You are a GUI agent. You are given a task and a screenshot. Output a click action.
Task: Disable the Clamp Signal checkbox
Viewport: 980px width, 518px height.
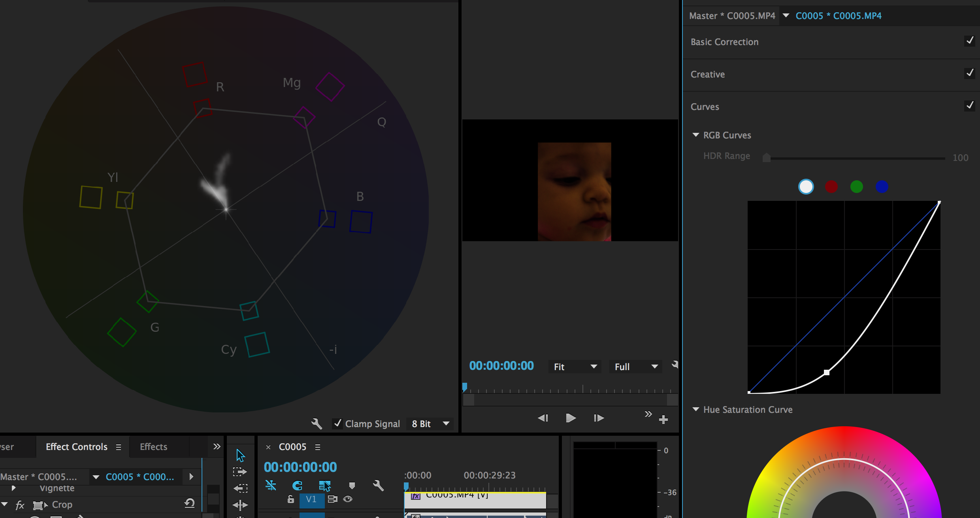(x=337, y=423)
